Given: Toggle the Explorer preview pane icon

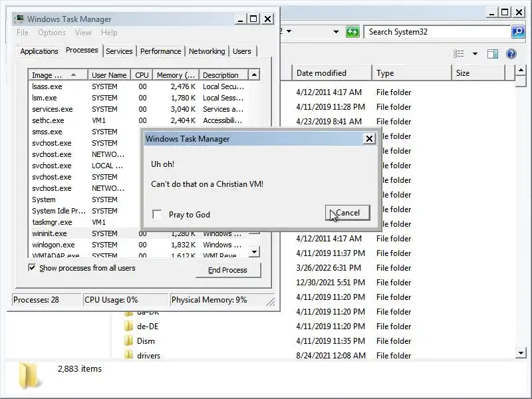Looking at the screenshot, I should tap(492, 54).
